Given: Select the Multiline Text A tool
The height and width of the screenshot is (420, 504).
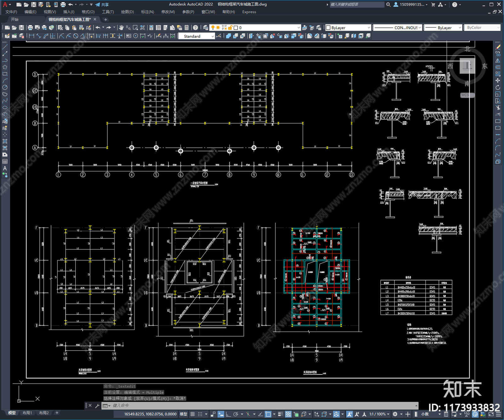Looking at the screenshot, I should point(5,168).
